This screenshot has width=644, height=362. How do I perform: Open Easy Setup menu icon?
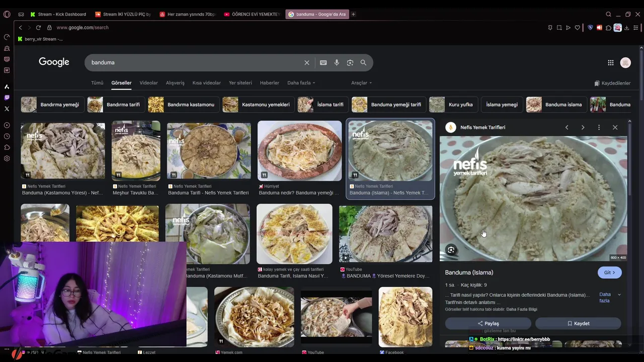[x=636, y=28]
